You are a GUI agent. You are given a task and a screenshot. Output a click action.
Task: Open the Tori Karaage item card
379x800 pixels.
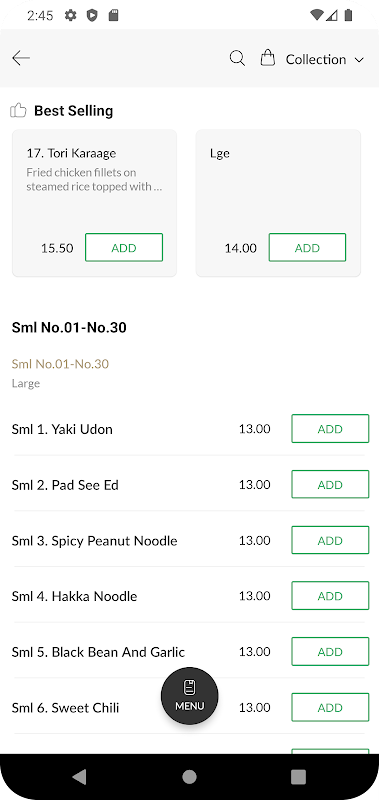coord(94,203)
